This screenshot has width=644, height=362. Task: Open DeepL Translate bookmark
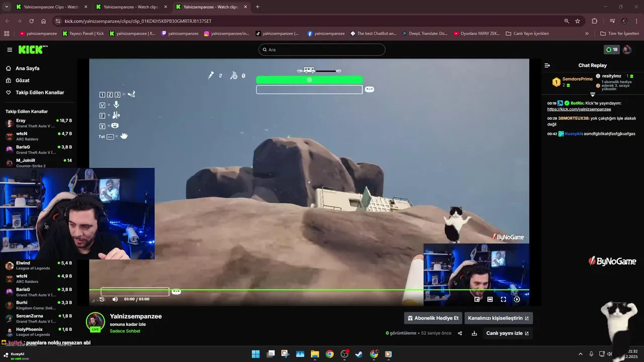[x=425, y=34]
